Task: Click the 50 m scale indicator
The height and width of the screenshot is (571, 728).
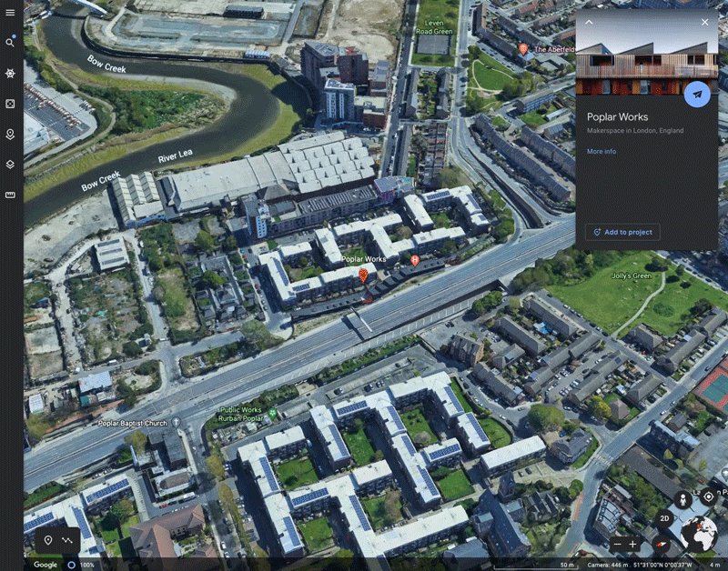Action: click(x=534, y=565)
